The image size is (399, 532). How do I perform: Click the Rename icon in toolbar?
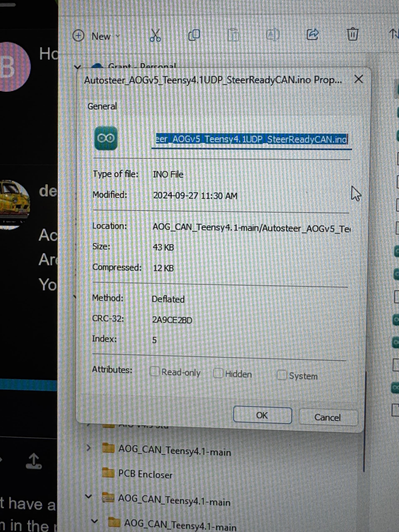pyautogui.click(x=273, y=35)
